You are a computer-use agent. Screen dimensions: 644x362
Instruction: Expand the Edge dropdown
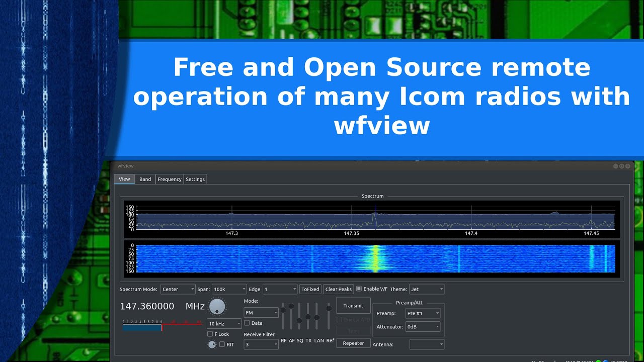click(280, 289)
